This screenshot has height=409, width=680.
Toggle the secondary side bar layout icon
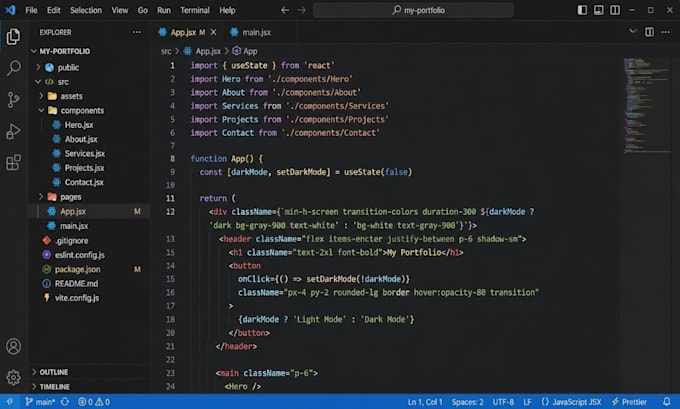615,10
